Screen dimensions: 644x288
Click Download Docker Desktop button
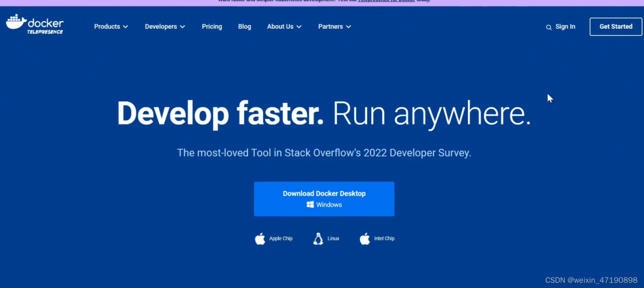click(x=324, y=199)
